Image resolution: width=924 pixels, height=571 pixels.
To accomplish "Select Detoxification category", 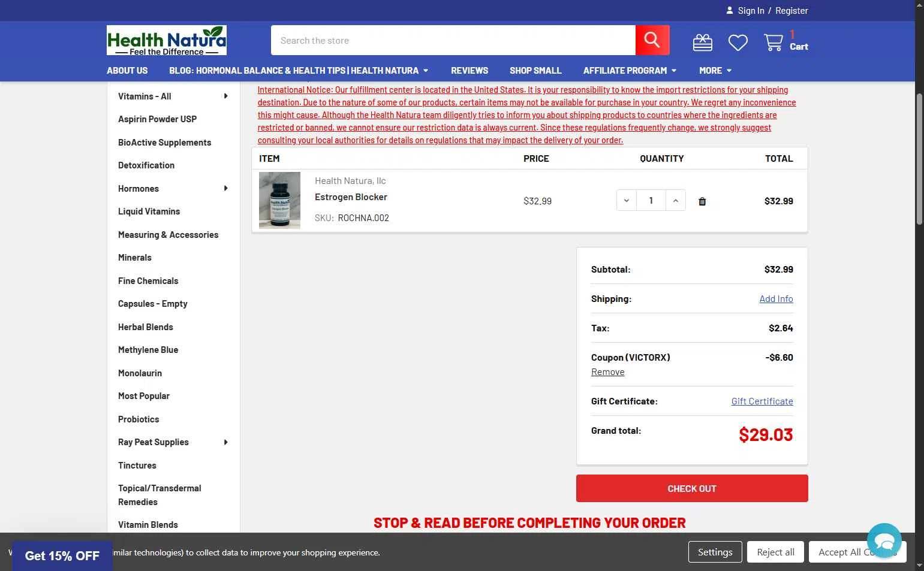I will coord(146,165).
